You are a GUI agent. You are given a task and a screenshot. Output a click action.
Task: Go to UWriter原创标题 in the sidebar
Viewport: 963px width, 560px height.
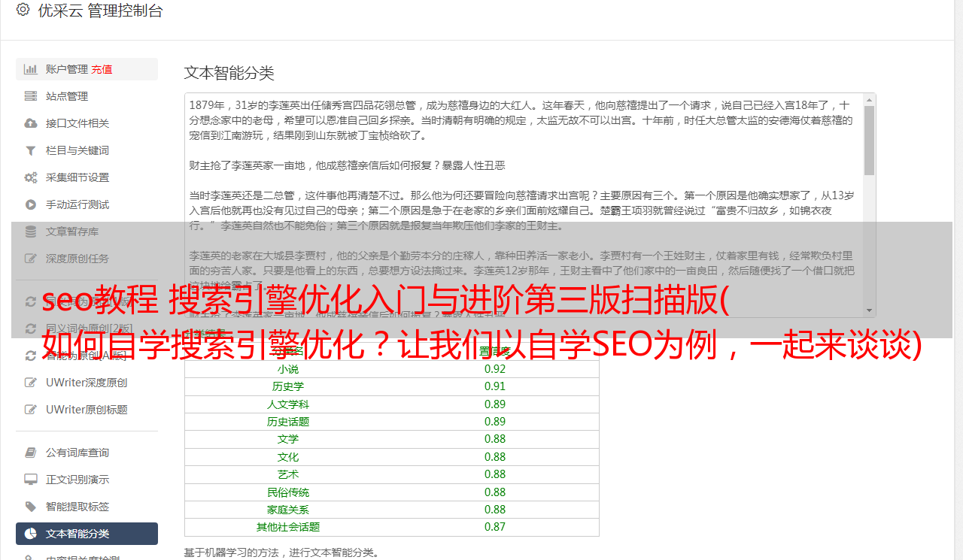tap(87, 410)
